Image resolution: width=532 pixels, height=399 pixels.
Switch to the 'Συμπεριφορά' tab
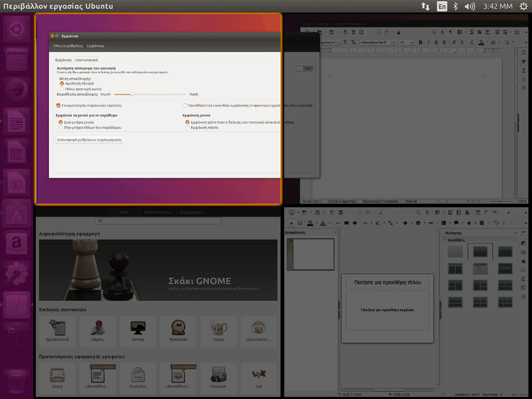point(87,60)
